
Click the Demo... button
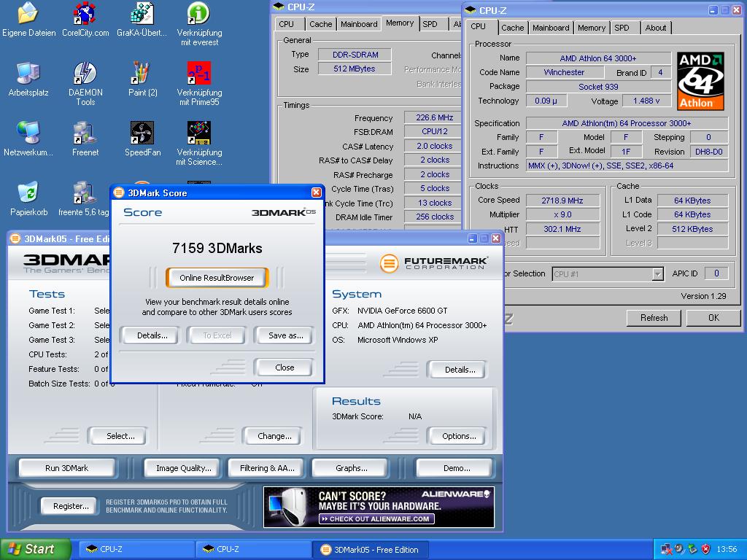[457, 468]
